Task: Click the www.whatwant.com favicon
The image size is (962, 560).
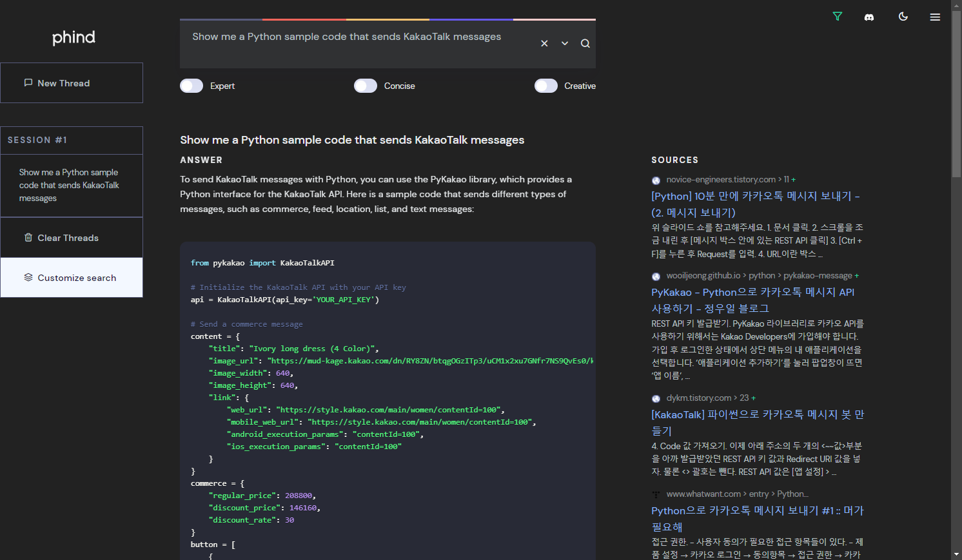Action: (656, 495)
